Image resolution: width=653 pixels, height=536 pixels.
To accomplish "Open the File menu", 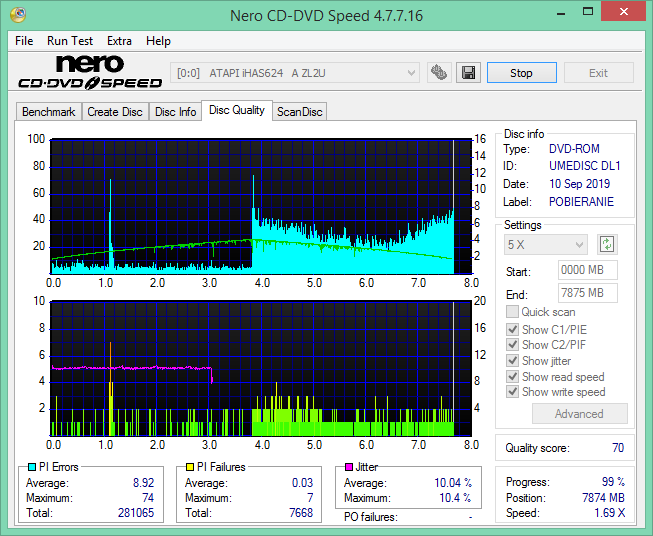I will tap(24, 41).
